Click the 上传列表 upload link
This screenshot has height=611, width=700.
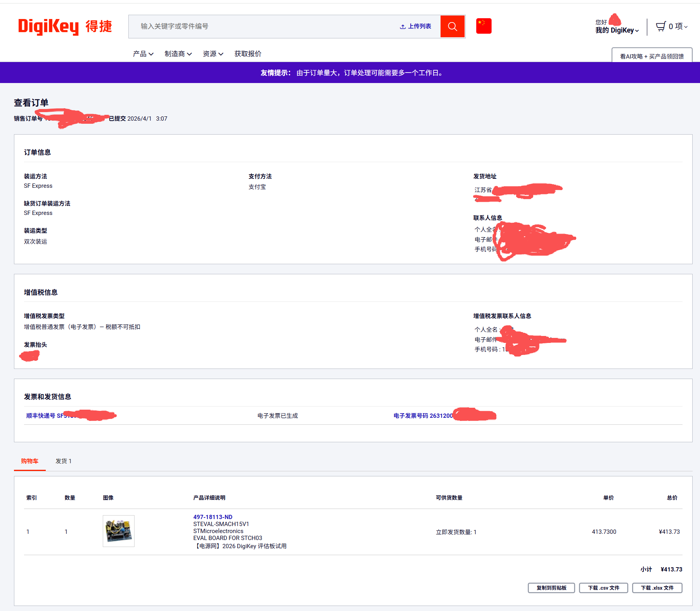pyautogui.click(x=415, y=26)
